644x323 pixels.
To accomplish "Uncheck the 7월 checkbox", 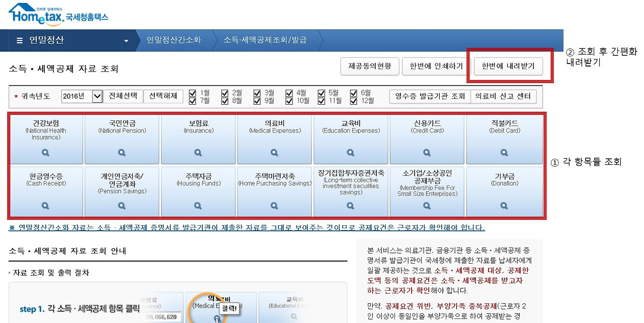I will tap(193, 100).
